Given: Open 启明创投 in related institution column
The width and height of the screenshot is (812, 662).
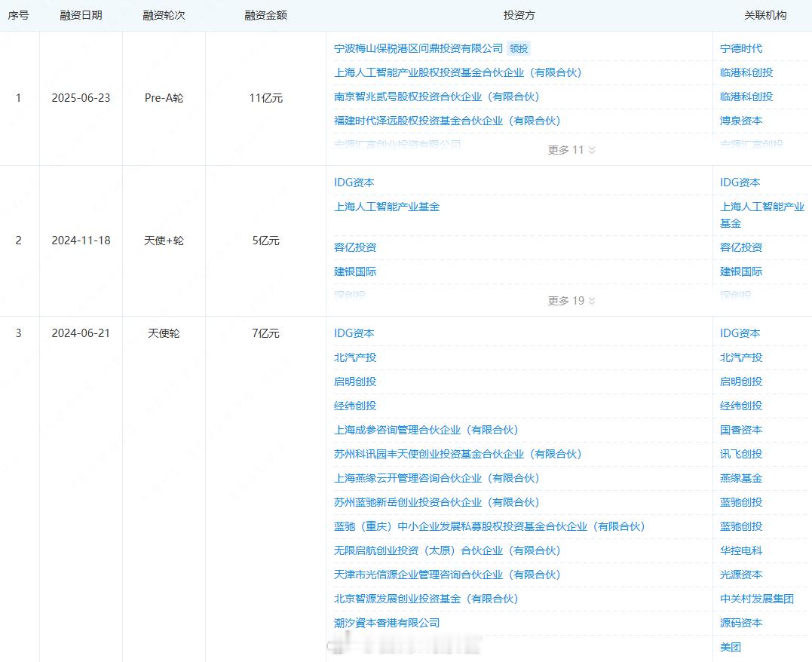Looking at the screenshot, I should tap(741, 382).
